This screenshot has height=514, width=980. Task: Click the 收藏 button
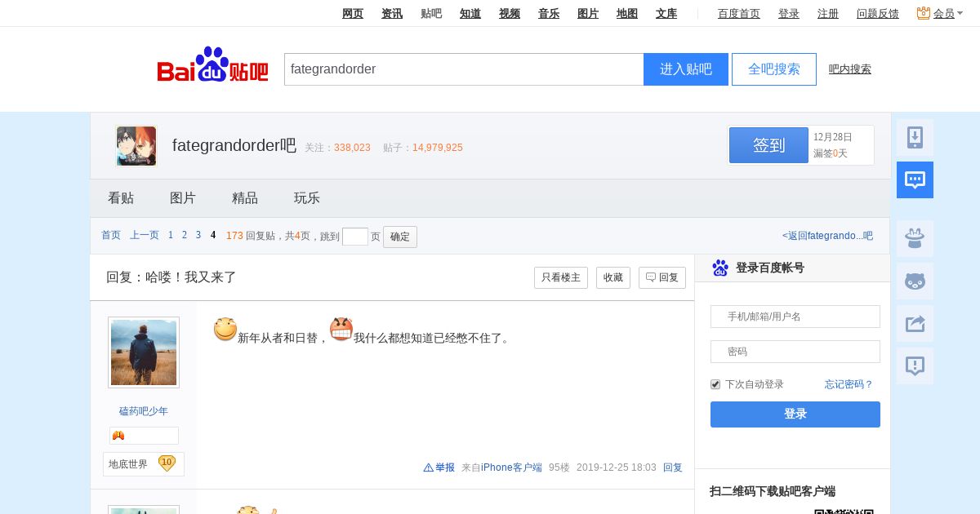click(x=613, y=277)
